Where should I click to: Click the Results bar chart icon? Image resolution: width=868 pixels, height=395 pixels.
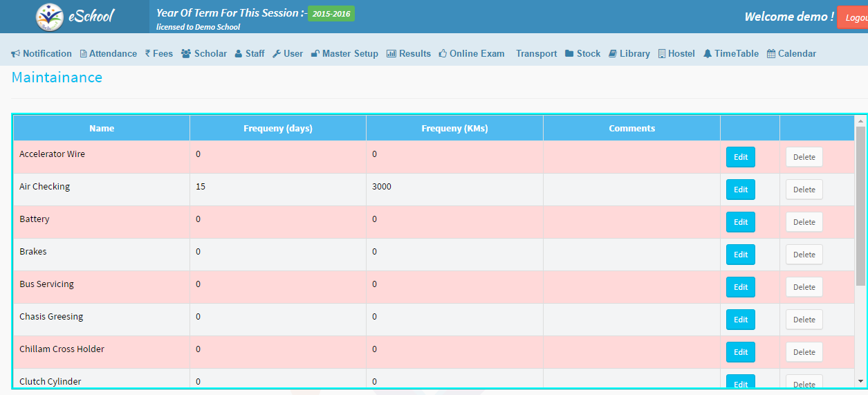[391, 54]
